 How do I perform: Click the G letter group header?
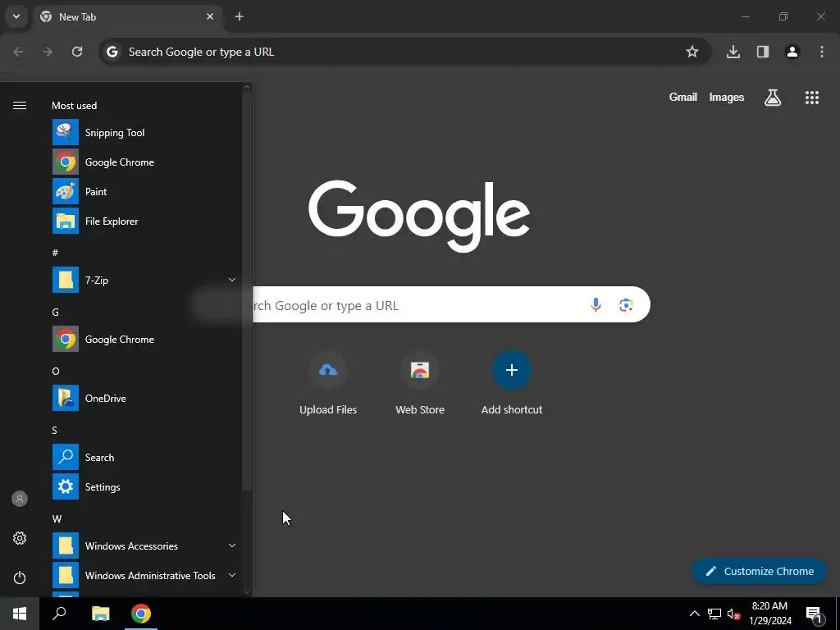point(55,312)
